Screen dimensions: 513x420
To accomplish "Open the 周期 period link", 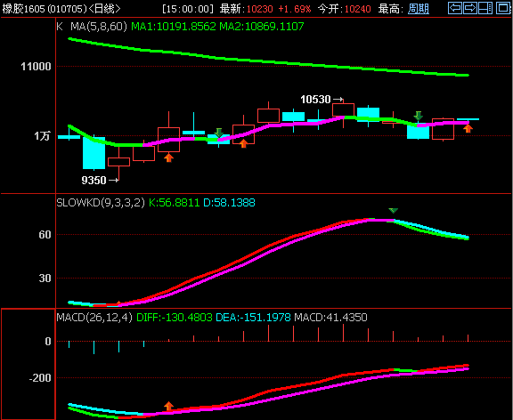I will pyautogui.click(x=419, y=9).
